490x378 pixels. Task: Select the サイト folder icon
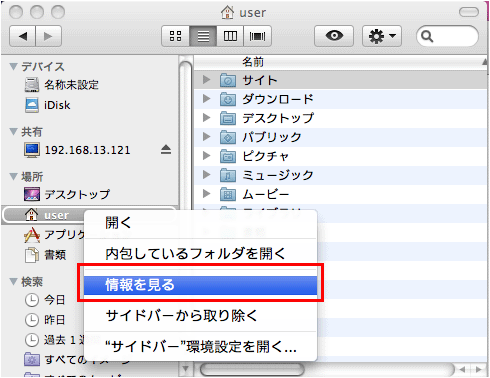[228, 80]
